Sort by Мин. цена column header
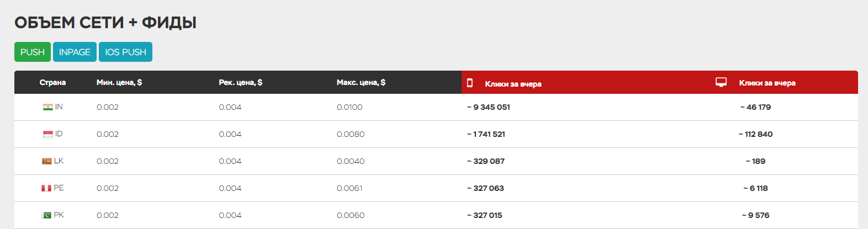 tap(119, 82)
